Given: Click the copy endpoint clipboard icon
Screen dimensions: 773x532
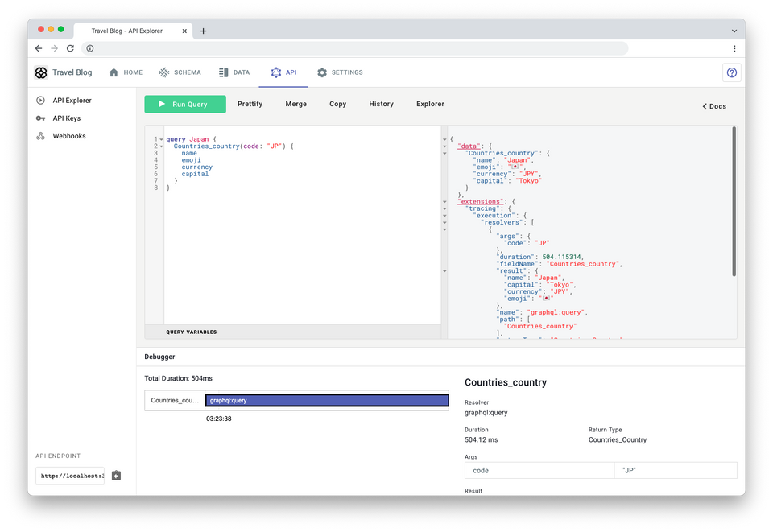Looking at the screenshot, I should tap(116, 476).
